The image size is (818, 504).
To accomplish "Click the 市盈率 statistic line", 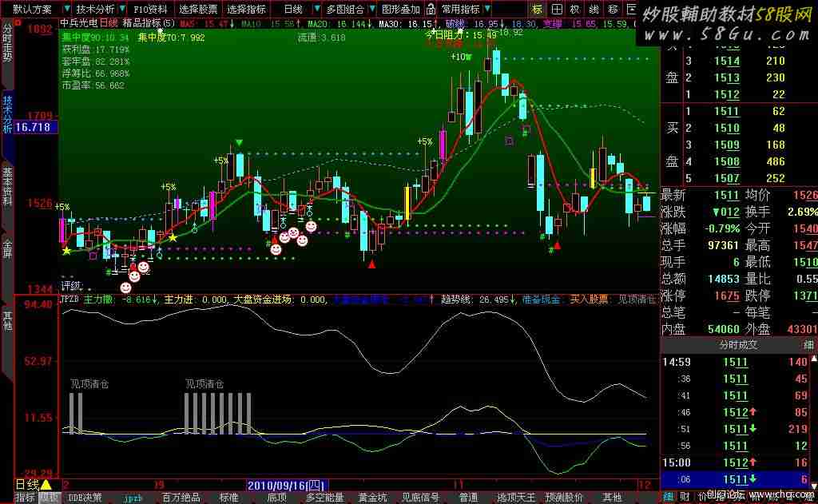I will pyautogui.click(x=93, y=85).
